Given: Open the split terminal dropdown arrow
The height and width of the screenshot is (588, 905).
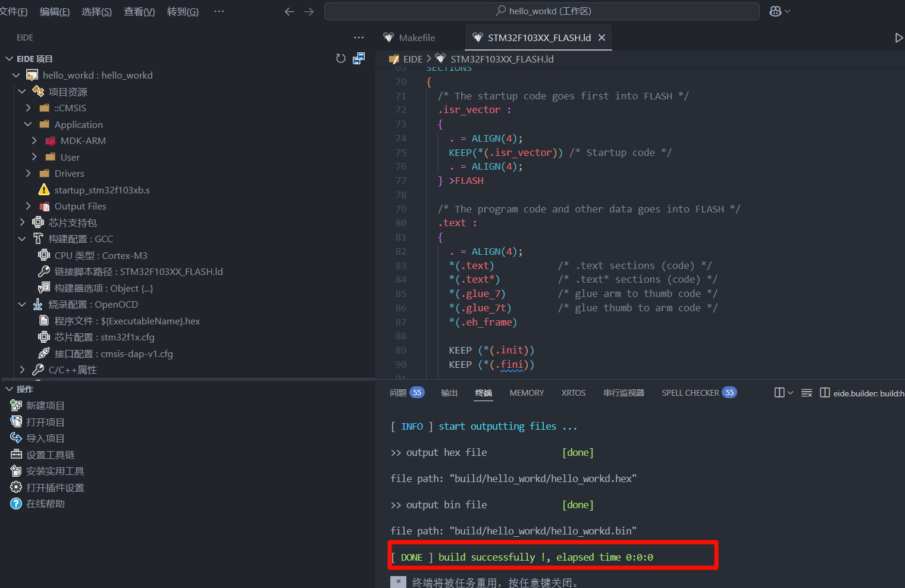Looking at the screenshot, I should pyautogui.click(x=790, y=393).
